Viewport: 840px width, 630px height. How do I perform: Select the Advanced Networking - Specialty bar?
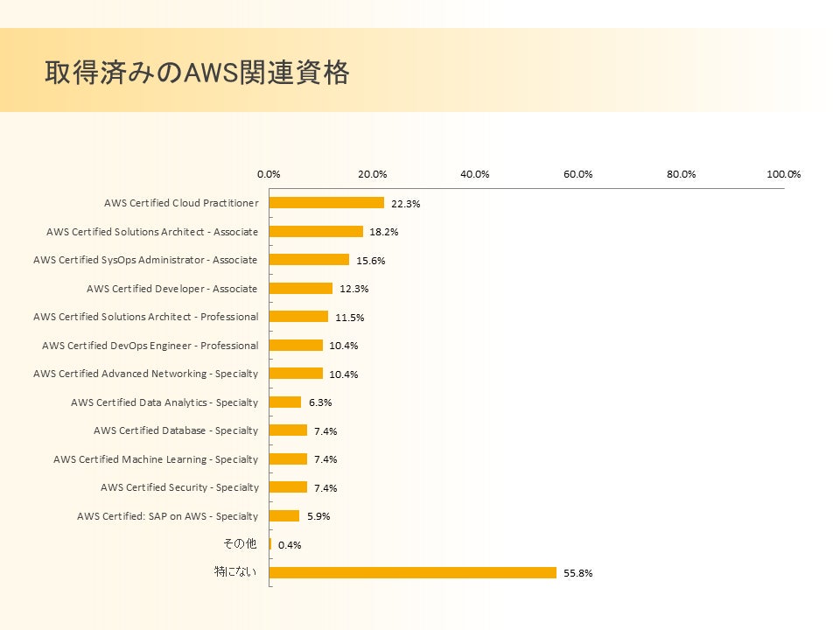tap(296, 374)
